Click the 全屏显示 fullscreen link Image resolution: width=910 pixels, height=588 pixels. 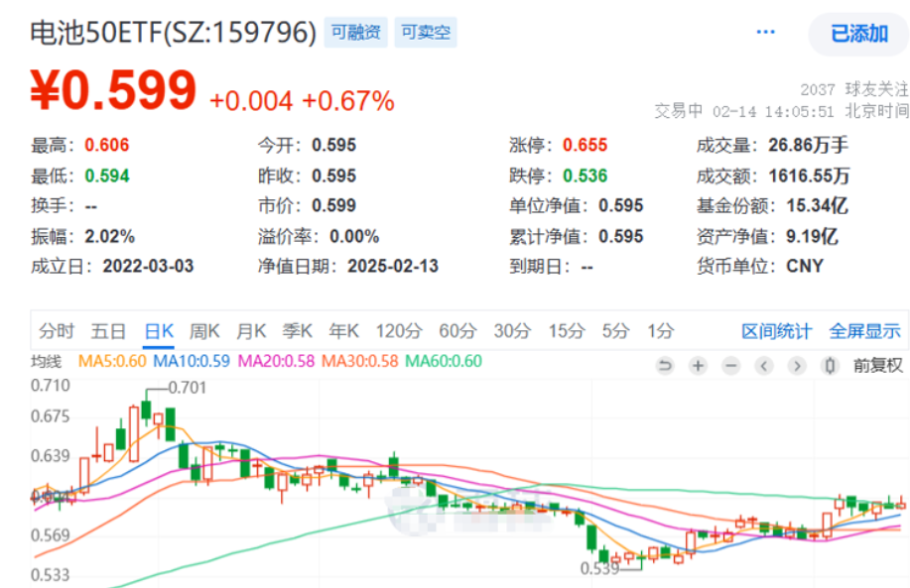(864, 331)
